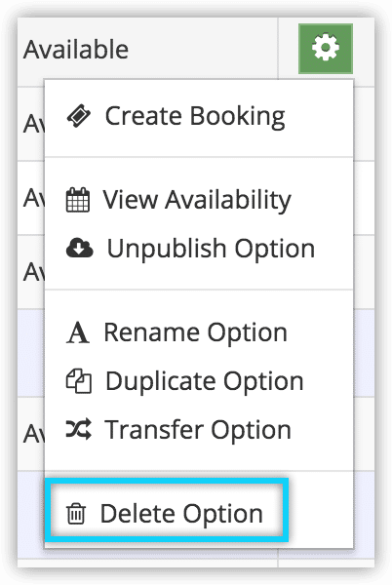Click the hidden status cell left of View Availability

tap(33, 198)
